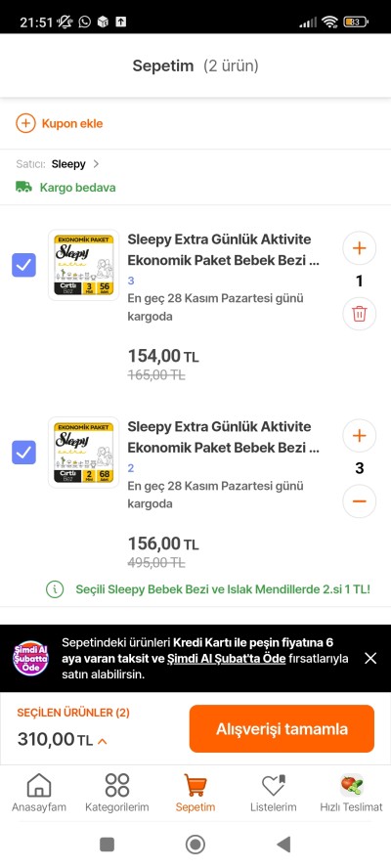391x868 pixels.
Task: Open thumbnail of Sleepy 68 count package
Action: pos(84,453)
